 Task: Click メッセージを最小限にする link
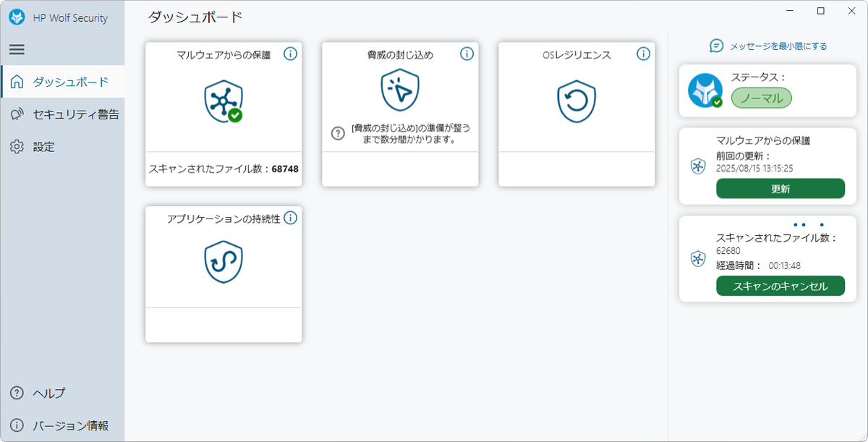pos(778,46)
